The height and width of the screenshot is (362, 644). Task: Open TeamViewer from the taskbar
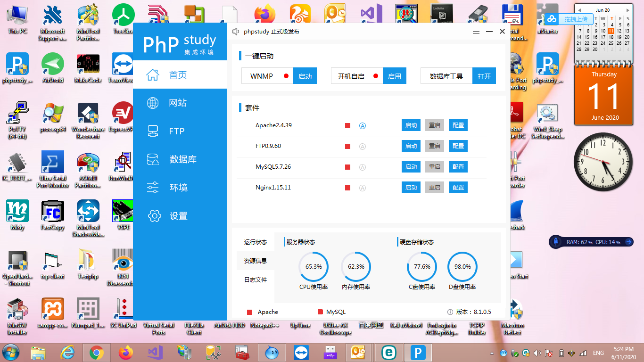click(x=301, y=353)
